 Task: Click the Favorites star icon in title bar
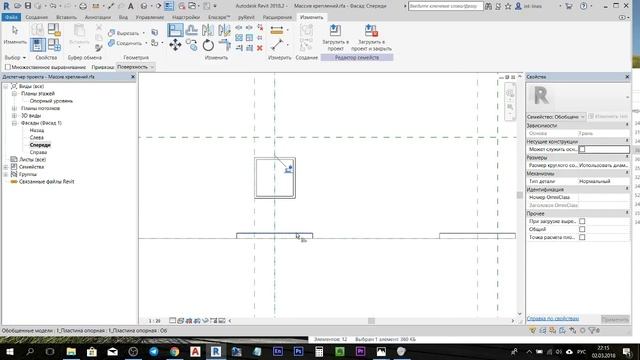click(508, 6)
